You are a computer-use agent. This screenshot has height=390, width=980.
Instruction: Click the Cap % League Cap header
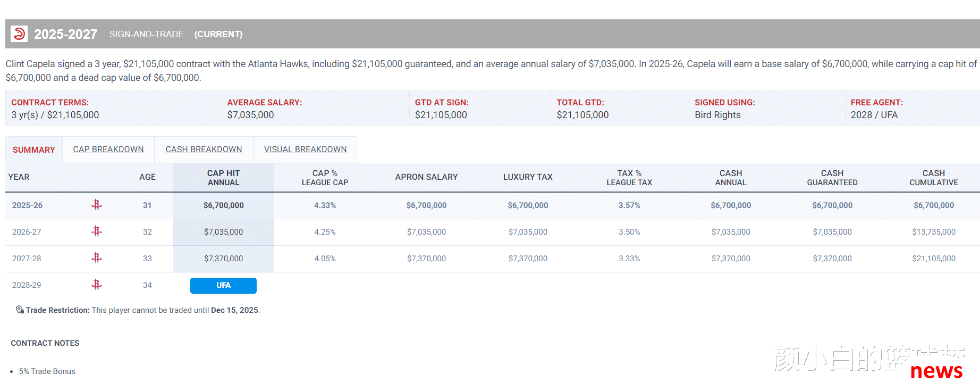[325, 178]
